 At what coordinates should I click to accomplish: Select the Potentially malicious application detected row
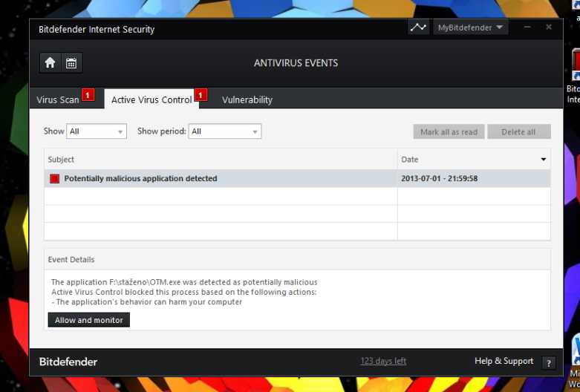pyautogui.click(x=223, y=179)
